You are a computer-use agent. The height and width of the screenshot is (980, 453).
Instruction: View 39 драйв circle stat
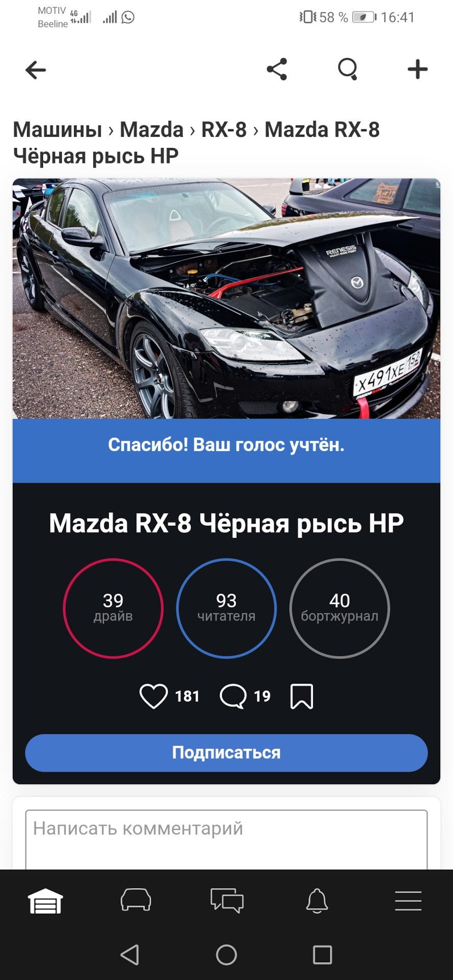pos(113,608)
